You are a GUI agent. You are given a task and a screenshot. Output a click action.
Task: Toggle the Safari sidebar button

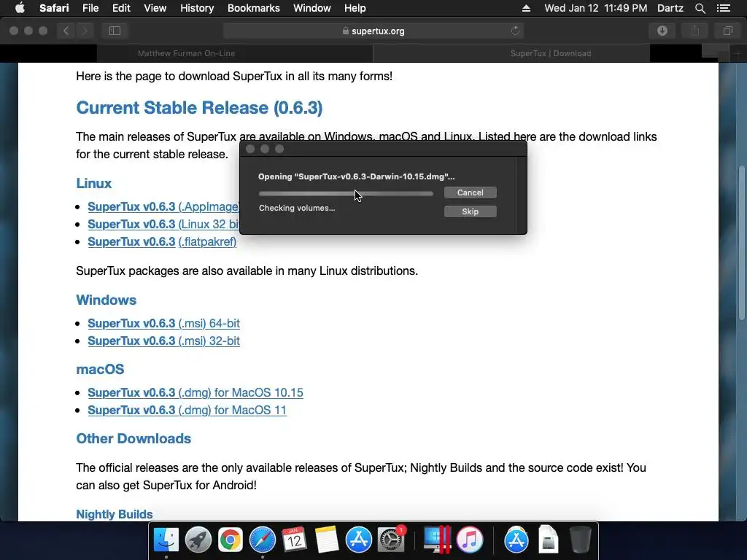point(115,31)
